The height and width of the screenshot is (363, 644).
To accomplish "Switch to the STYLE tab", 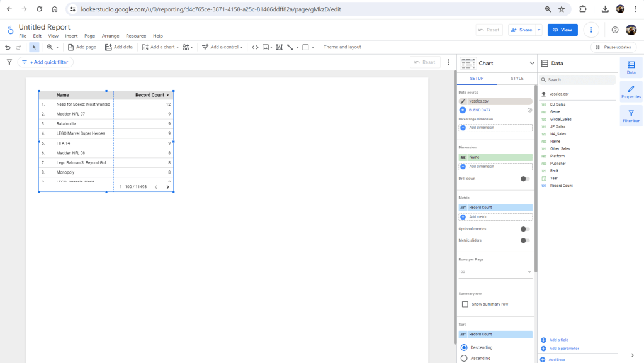I will point(516,79).
